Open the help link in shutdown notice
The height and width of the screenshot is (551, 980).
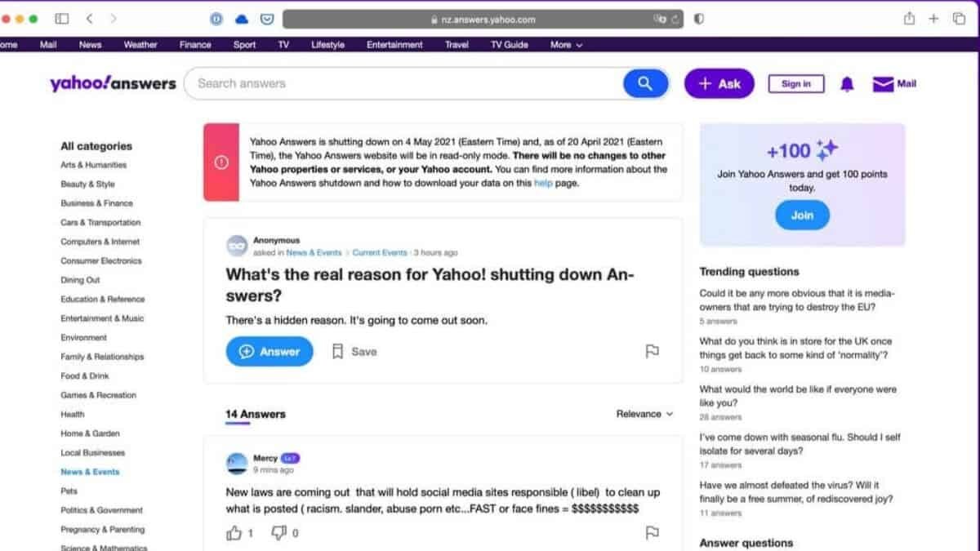[543, 184]
